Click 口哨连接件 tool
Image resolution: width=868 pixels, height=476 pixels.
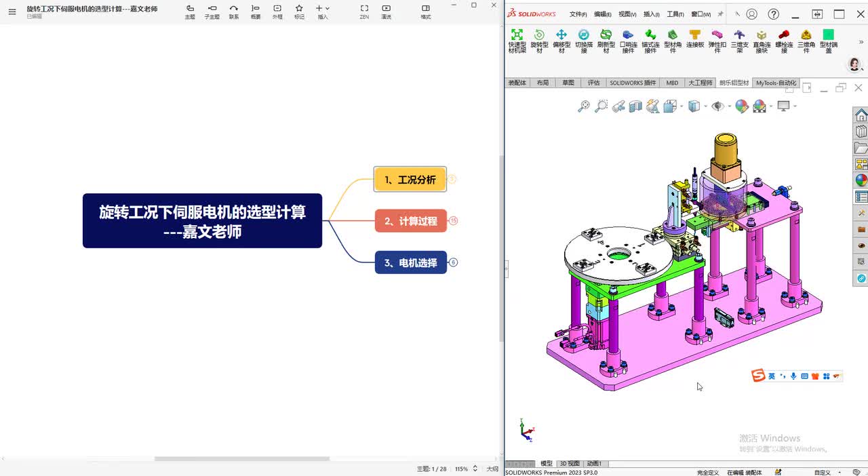point(628,41)
